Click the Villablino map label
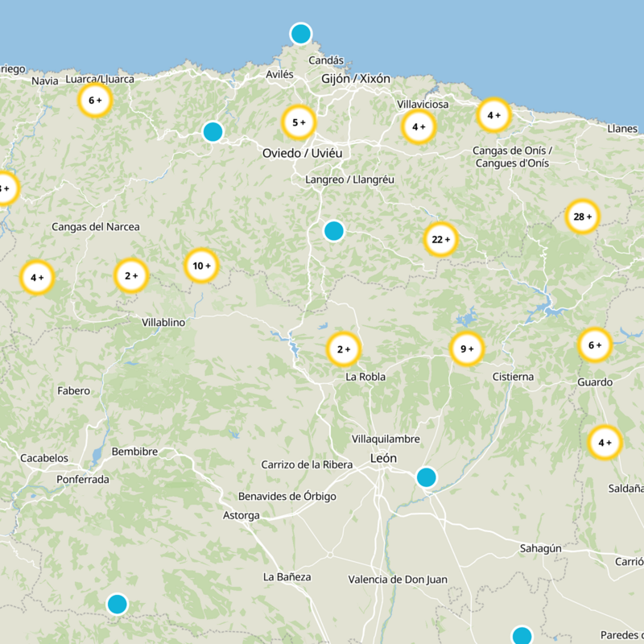Screen dimensions: 644x644 [x=163, y=323]
